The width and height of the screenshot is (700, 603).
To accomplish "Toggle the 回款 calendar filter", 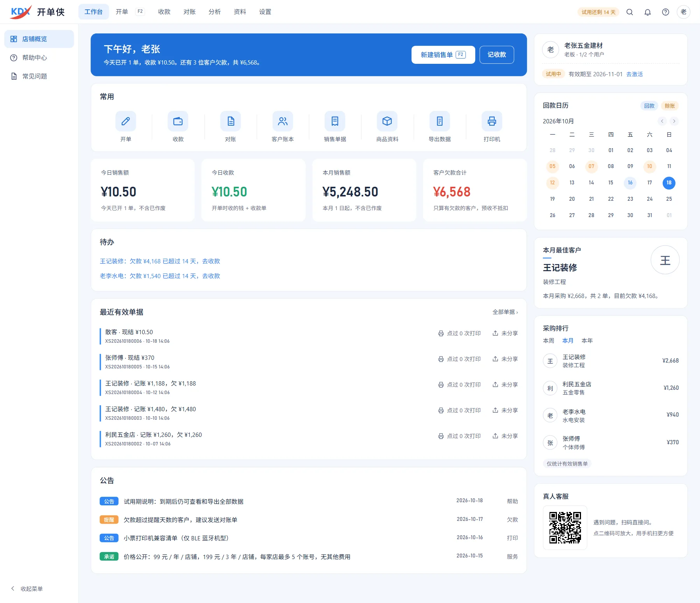I will (649, 106).
